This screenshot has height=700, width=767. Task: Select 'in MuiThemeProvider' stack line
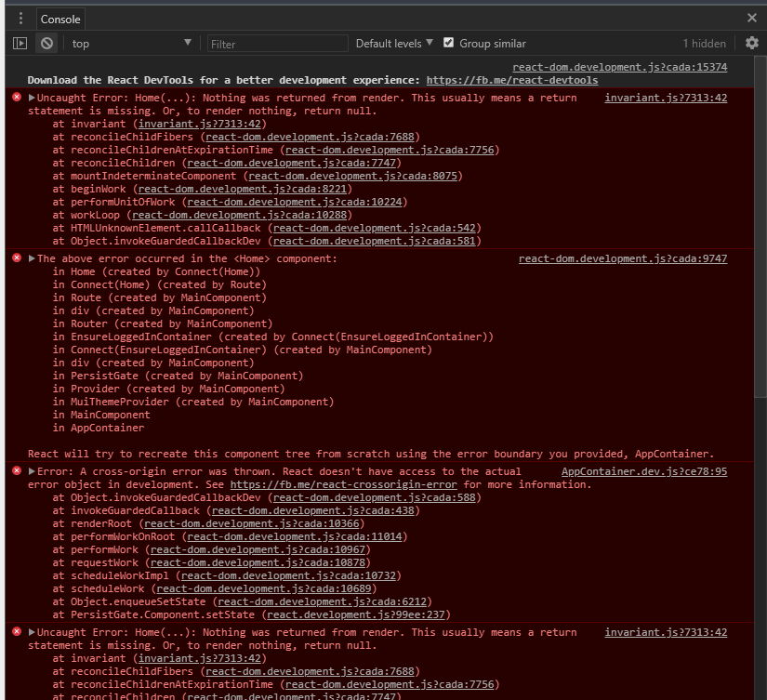point(193,403)
